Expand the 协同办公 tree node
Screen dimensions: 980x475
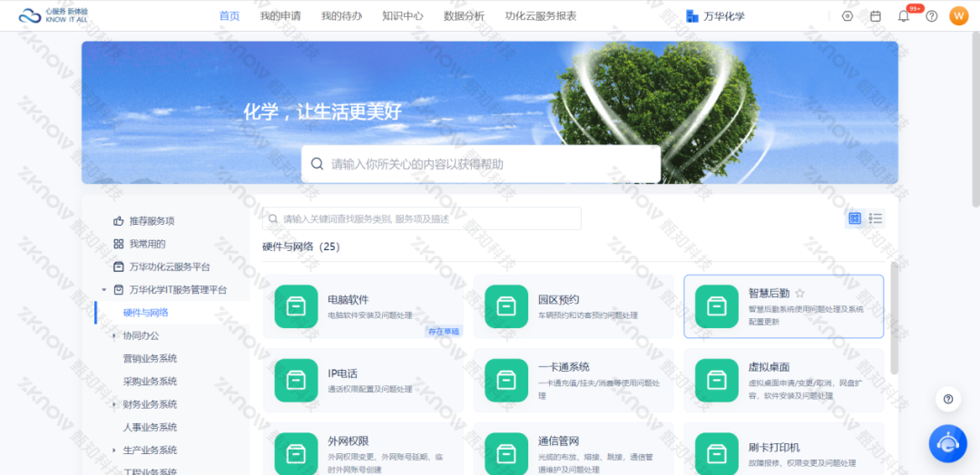coord(113,335)
